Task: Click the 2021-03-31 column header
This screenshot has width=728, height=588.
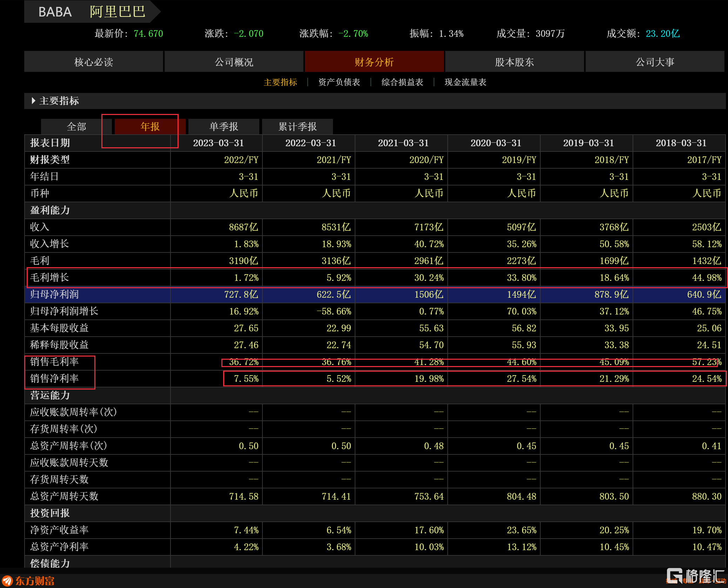Action: [x=403, y=143]
